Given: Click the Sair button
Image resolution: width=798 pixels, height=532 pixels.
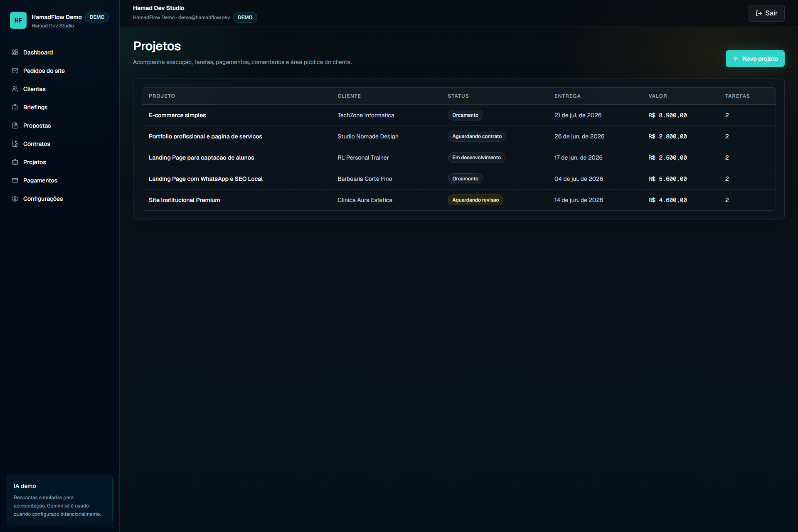Looking at the screenshot, I should pyautogui.click(x=766, y=13).
